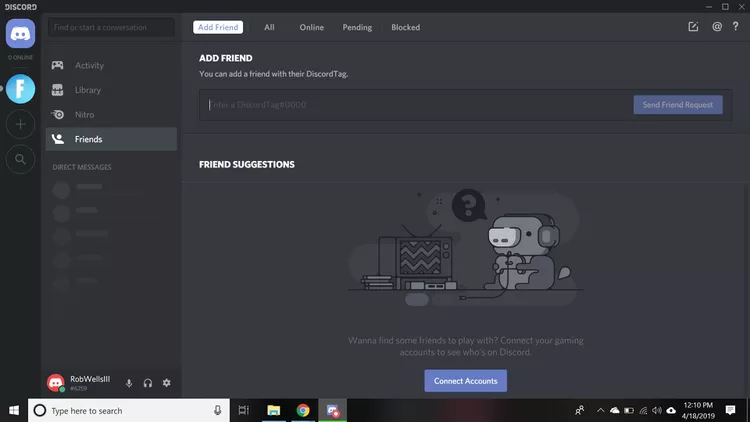
Task: Click battery tray icon
Action: tap(629, 411)
